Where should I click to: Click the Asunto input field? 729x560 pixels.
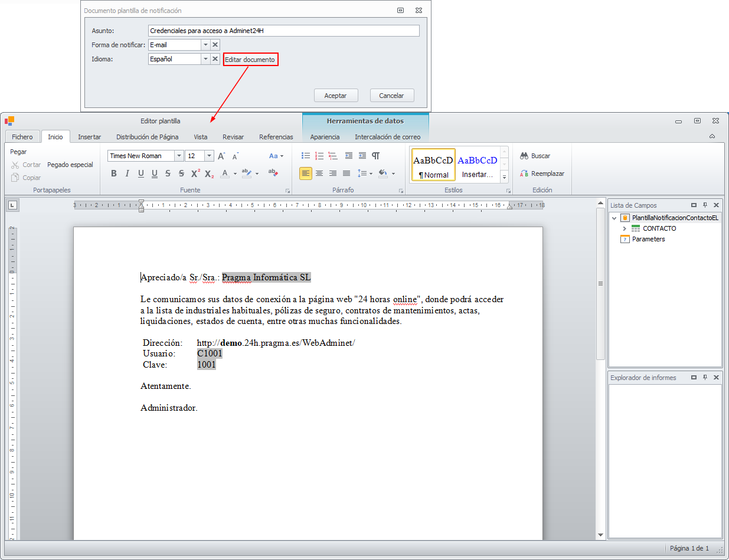tap(284, 31)
